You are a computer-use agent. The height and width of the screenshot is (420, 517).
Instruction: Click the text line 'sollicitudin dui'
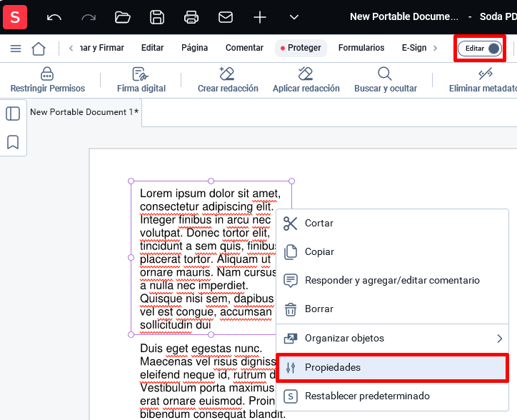pyautogui.click(x=175, y=325)
